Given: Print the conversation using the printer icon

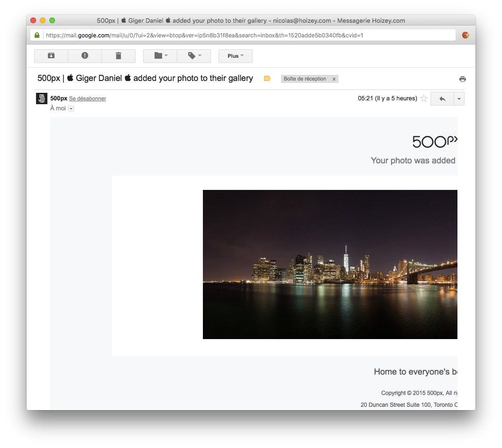Looking at the screenshot, I should [462, 79].
